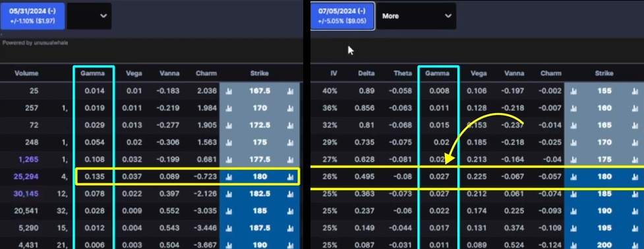The width and height of the screenshot is (644, 249).
Task: In 05/31 chain, open chart icon preceding strike 185
Action: click(x=229, y=211)
